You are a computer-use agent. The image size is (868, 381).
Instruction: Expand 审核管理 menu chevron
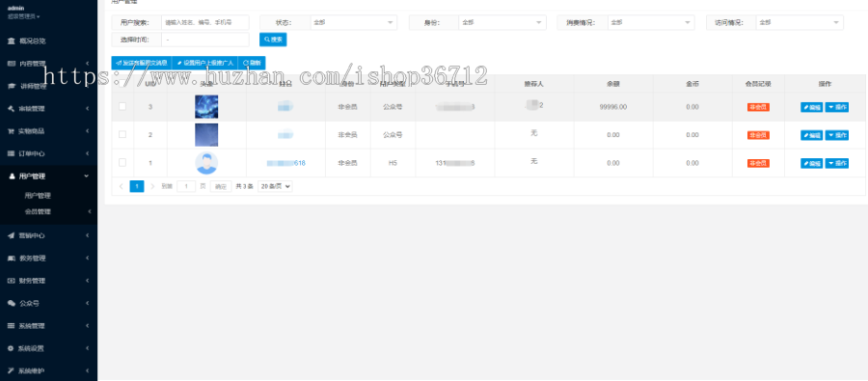[x=88, y=109]
